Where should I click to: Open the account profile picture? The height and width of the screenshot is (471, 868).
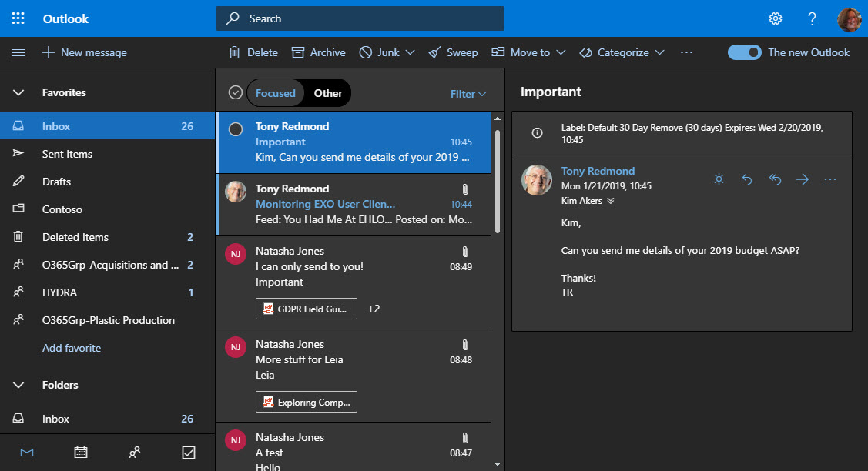(x=849, y=19)
